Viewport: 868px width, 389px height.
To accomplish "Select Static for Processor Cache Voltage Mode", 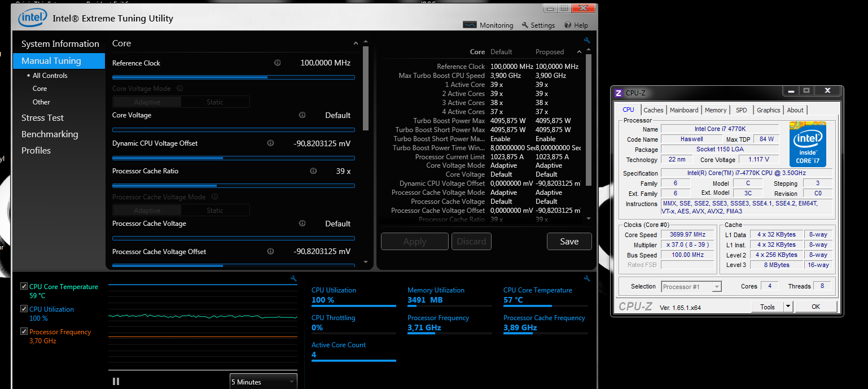I will coord(215,211).
